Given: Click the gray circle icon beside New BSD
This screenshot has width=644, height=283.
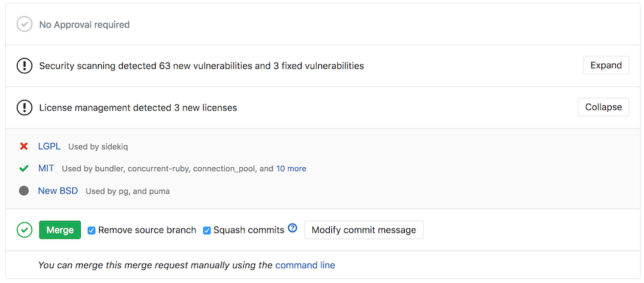Looking at the screenshot, I should tap(24, 191).
